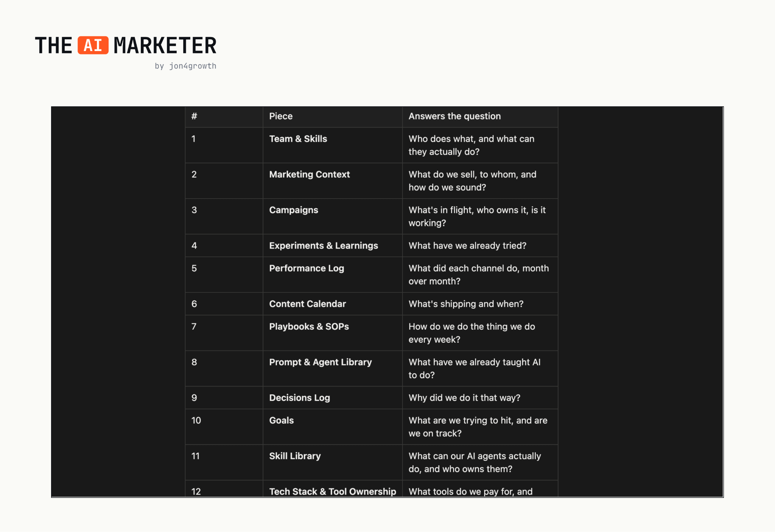Click the '#' column header
The height and width of the screenshot is (532, 775).
point(194,116)
